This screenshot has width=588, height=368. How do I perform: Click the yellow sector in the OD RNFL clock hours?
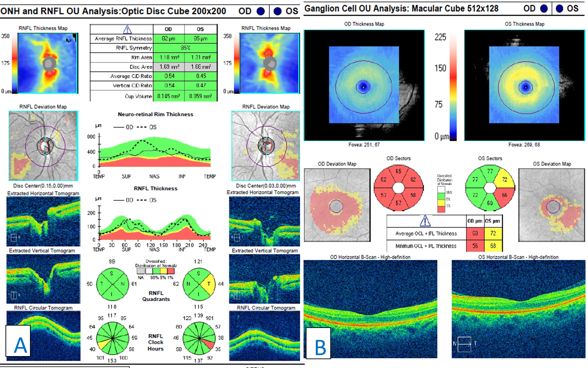click(x=103, y=344)
